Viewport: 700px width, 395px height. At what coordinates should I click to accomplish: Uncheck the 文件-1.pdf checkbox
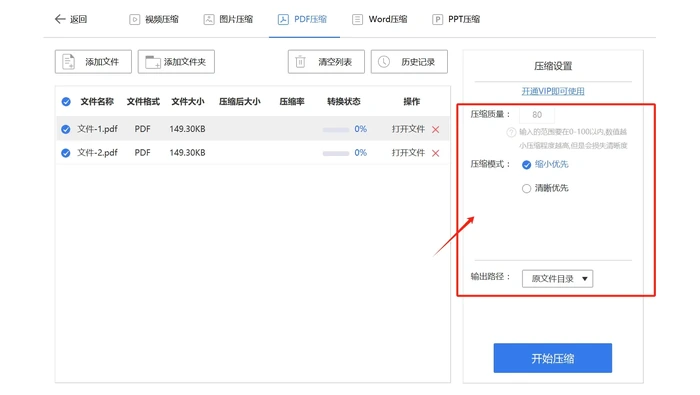point(66,129)
